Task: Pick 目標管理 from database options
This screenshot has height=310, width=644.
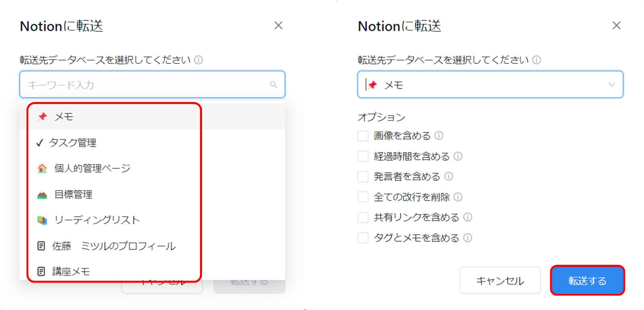Action: tap(152, 194)
